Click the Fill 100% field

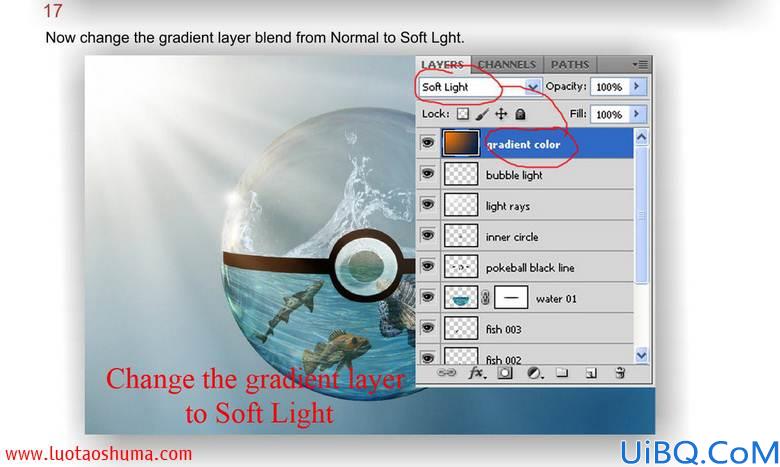pyautogui.click(x=610, y=114)
